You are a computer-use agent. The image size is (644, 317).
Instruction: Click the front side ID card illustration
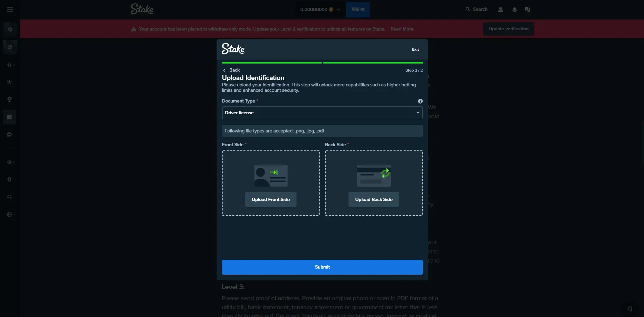point(271,175)
